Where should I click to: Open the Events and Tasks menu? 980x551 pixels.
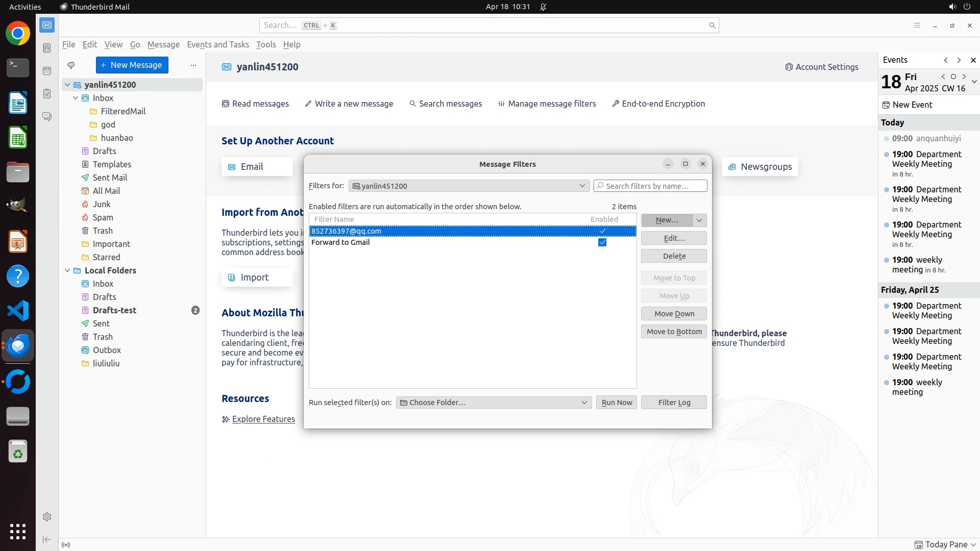point(218,44)
